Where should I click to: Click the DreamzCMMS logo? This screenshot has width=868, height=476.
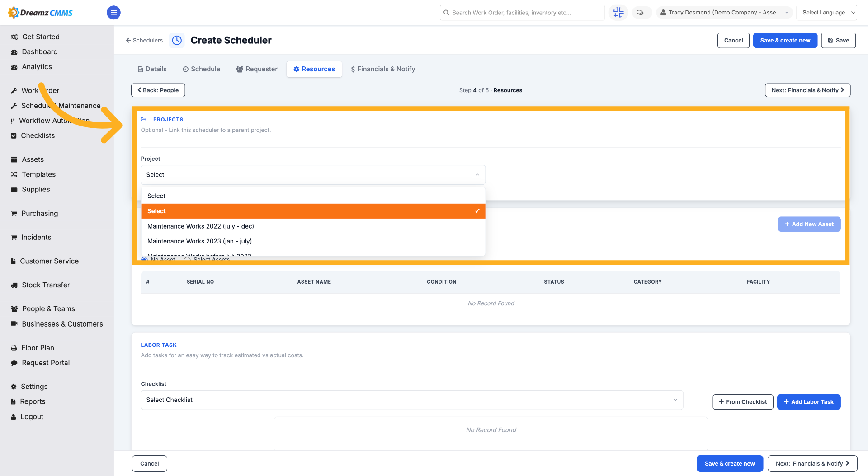41,13
